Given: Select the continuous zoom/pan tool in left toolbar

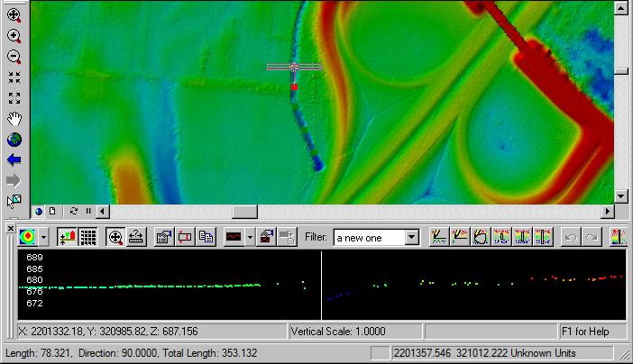Looking at the screenshot, I should point(14,15).
